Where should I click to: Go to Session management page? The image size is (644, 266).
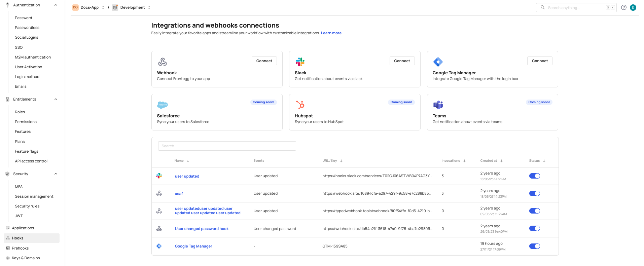34,196
